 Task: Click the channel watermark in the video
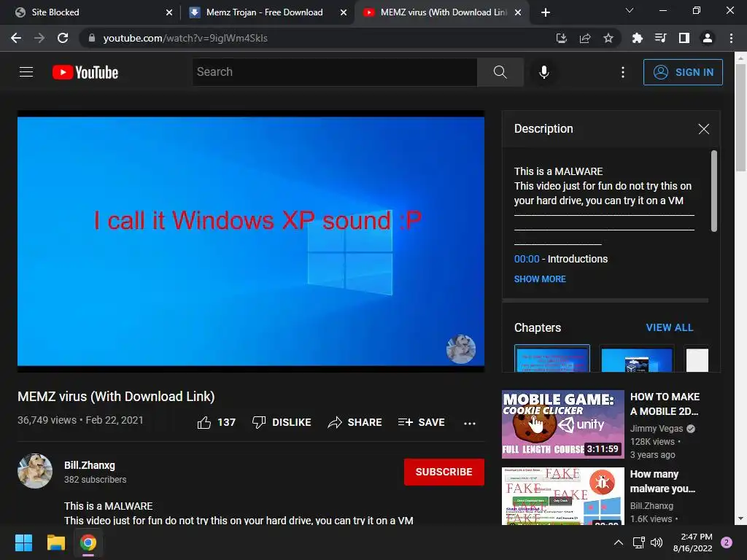click(461, 349)
